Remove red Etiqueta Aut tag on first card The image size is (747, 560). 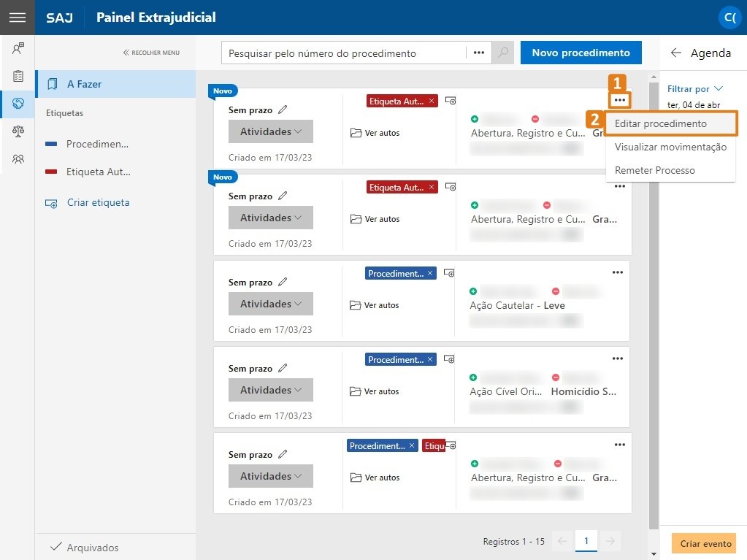point(431,101)
